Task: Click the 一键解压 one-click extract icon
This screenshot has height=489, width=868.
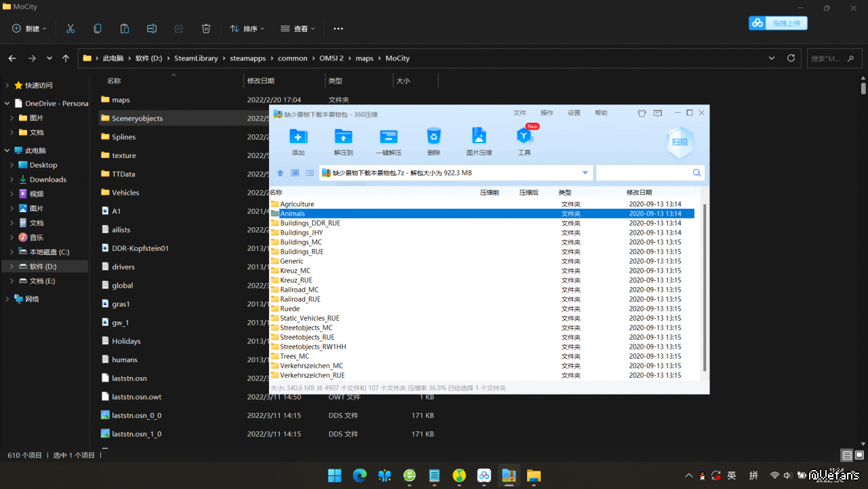Action: pos(388,137)
